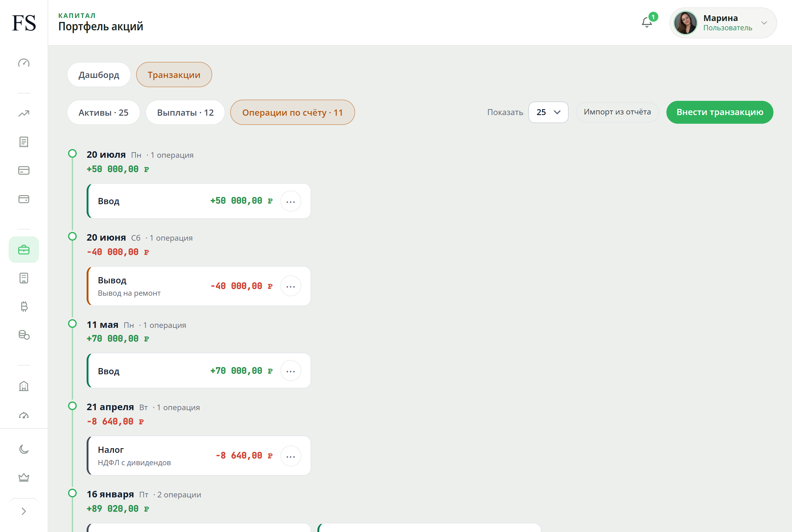Image resolution: width=792 pixels, height=532 pixels.
Task: Open the Bitcoin crypto icon in sidebar
Action: tap(24, 307)
